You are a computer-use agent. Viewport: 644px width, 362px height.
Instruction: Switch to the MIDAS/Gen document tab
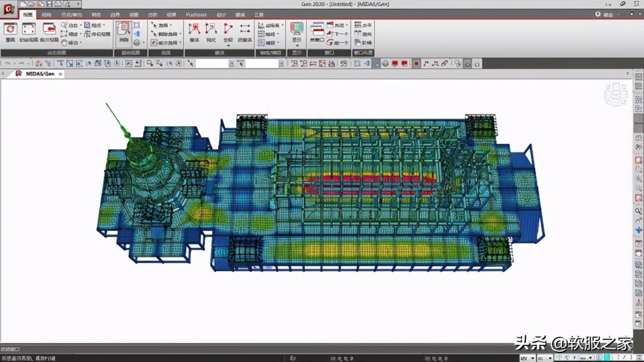40,74
